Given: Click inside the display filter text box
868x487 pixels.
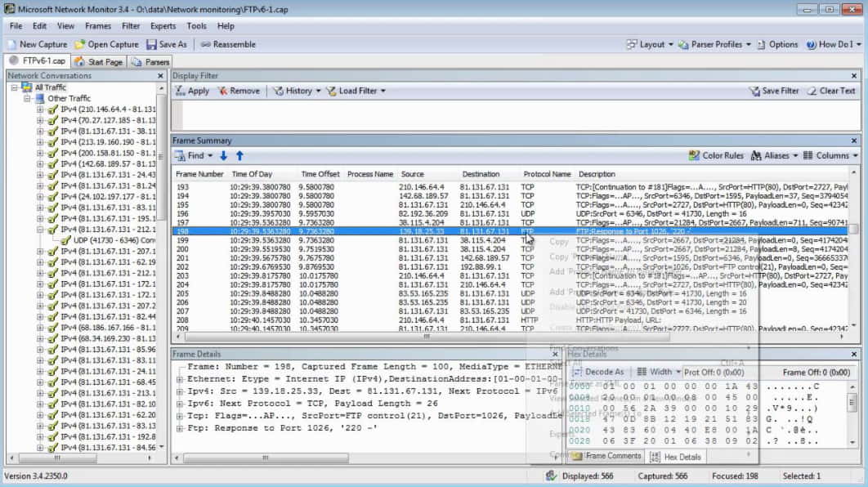Looking at the screenshot, I should point(521,115).
